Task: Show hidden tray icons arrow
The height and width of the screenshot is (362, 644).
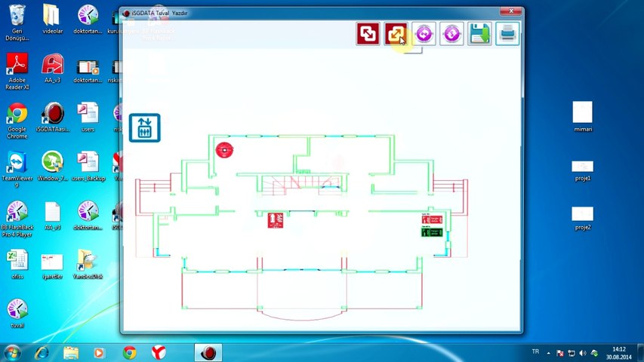Action: click(x=549, y=353)
